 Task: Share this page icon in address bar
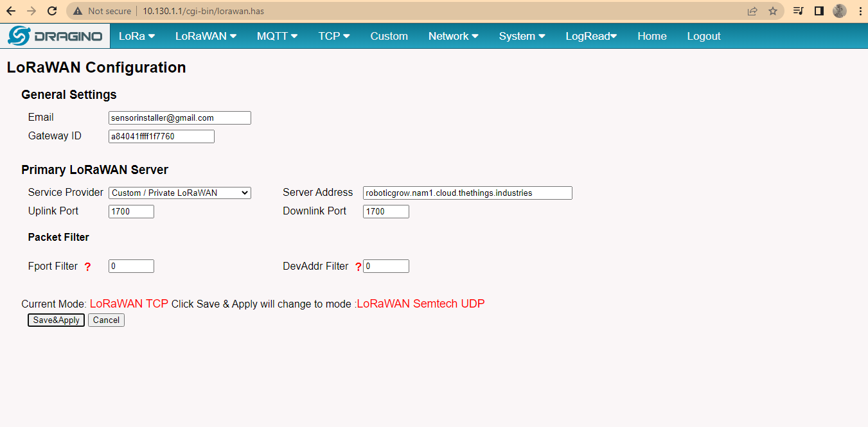752,11
